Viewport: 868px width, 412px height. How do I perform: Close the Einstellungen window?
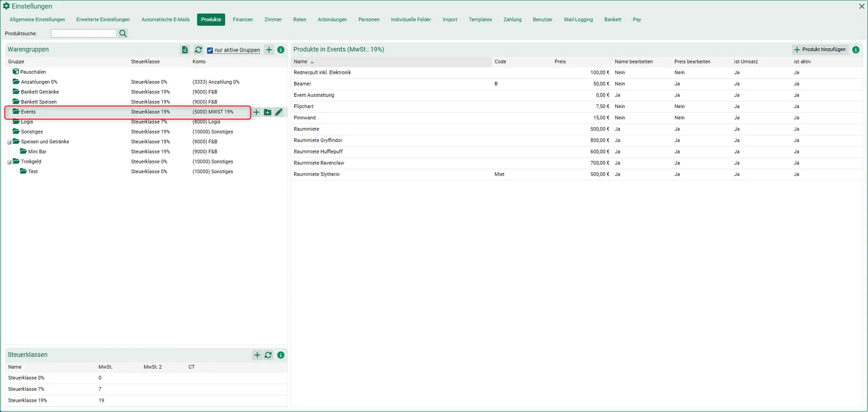point(862,6)
